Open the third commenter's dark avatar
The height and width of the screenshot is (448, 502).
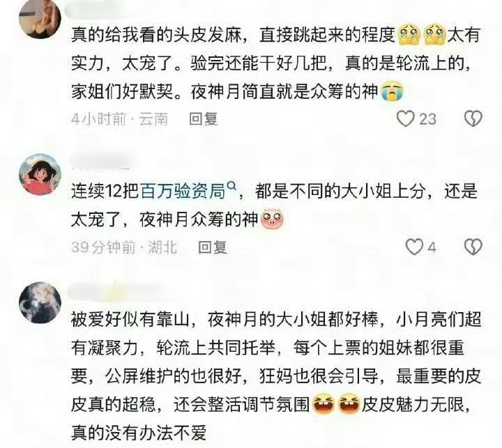tap(40, 302)
